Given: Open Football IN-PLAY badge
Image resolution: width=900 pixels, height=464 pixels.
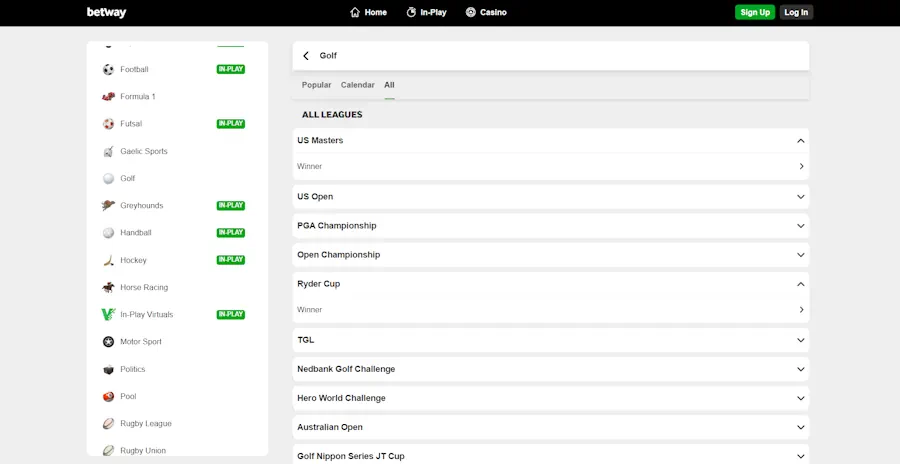Looking at the screenshot, I should 231,69.
